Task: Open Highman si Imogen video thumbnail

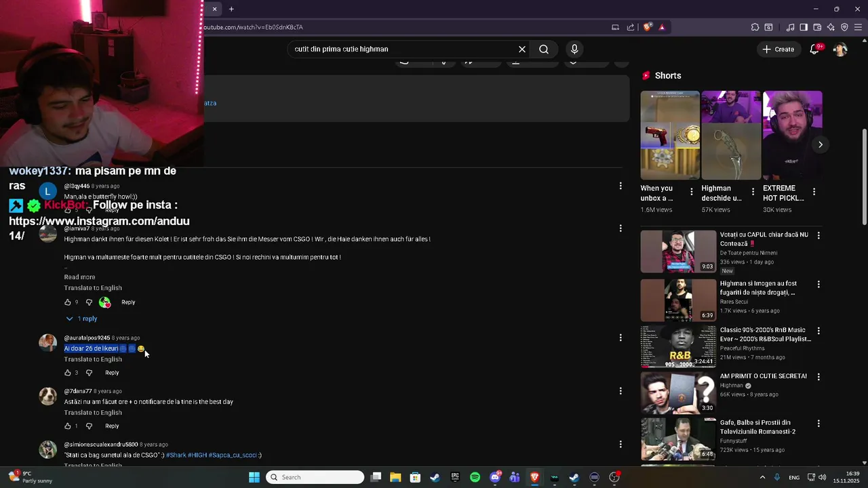Action: click(678, 300)
